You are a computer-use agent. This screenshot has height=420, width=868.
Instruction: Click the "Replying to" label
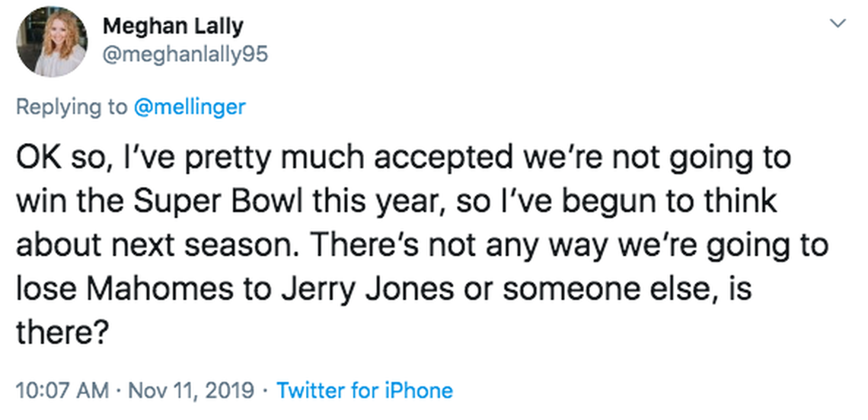pos(72,107)
